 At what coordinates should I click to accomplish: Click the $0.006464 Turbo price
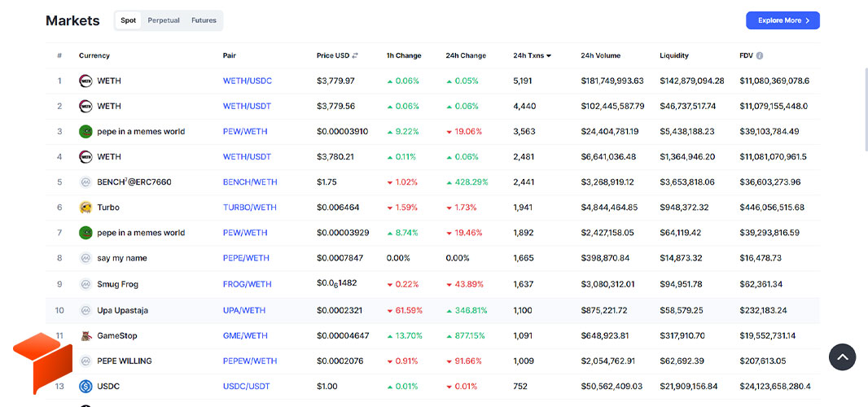pyautogui.click(x=338, y=207)
